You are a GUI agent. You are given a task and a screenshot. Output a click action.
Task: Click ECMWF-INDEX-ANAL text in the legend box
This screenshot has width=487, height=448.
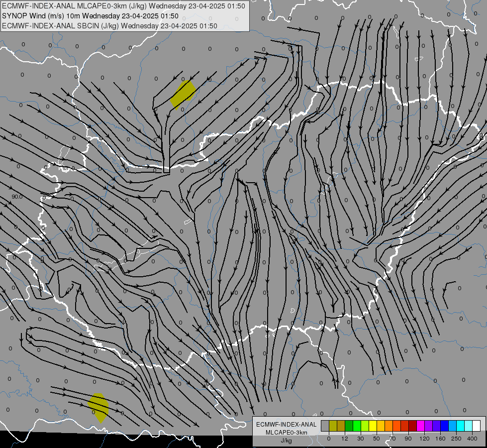pos(287,425)
